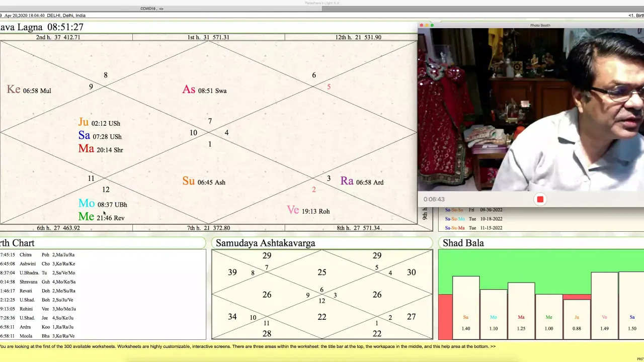Click the pink sign number 5 in main chart
This screenshot has width=644, height=362.
tap(329, 87)
